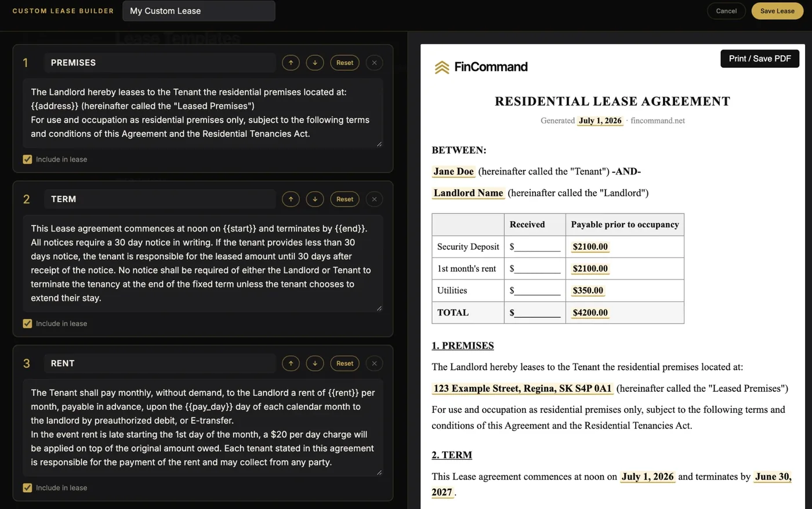Screen dimensions: 812x509
Task: Cancel the custom lease editing
Action: click(x=726, y=11)
